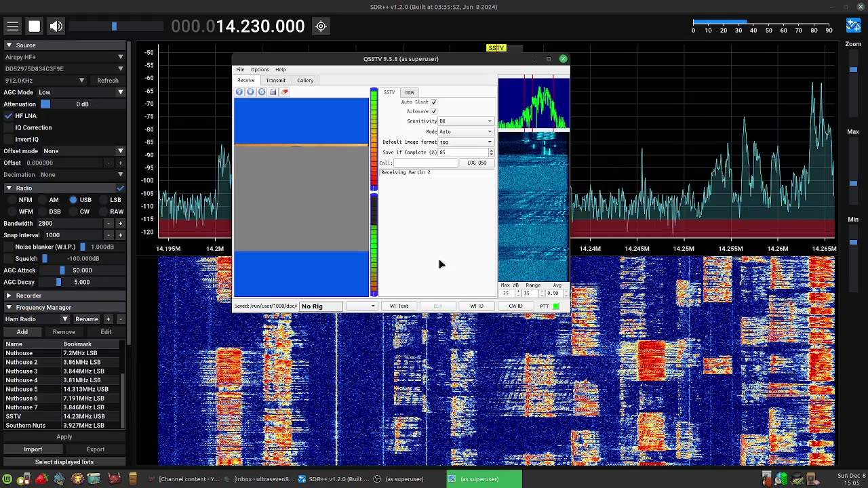Open the QSSTV File menu

(240, 70)
